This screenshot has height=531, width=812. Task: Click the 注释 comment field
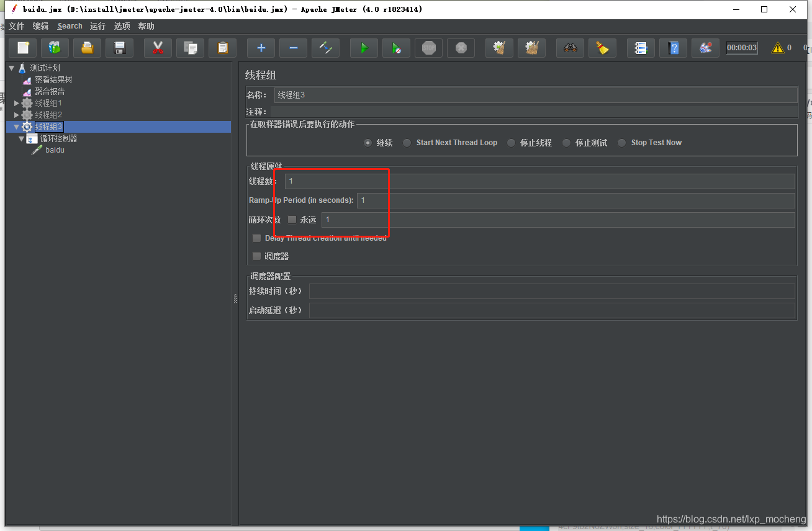click(534, 112)
